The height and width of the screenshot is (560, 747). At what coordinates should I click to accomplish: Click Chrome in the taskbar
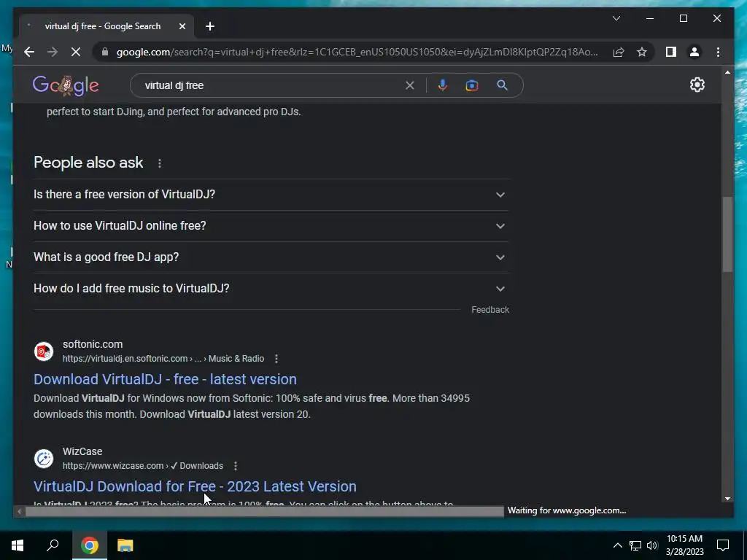(x=90, y=545)
